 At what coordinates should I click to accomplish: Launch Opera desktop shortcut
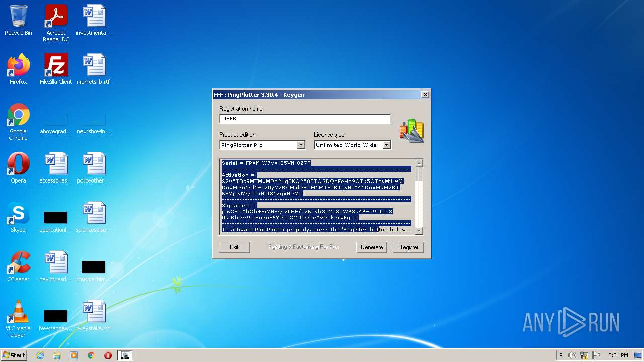18,168
